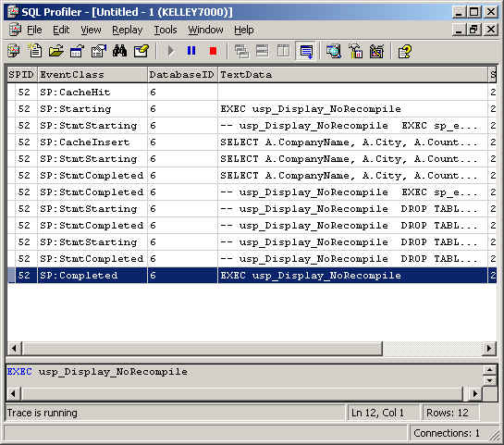Click the EventClass column header
Screen dimensions: 504x445
point(92,75)
